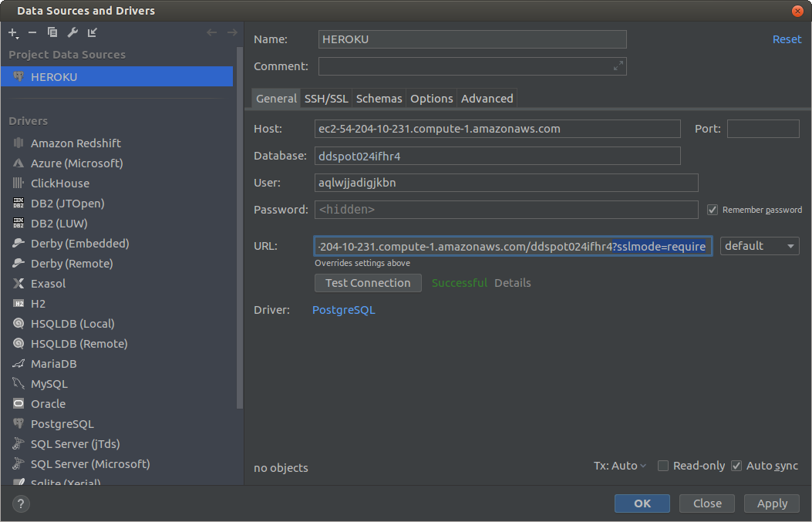The image size is (812, 522).
Task: Add a new data source
Action: tap(12, 32)
